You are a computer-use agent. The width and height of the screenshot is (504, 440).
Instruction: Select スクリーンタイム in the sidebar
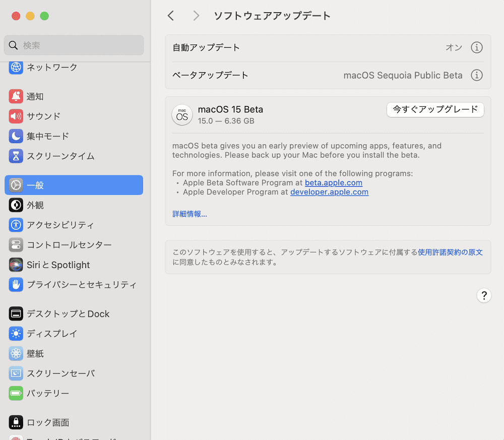tap(74, 156)
